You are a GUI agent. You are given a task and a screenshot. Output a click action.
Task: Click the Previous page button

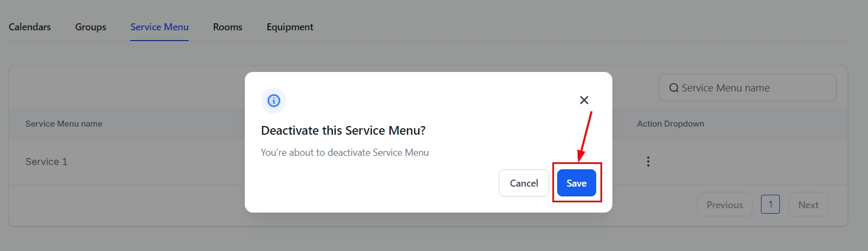724,205
